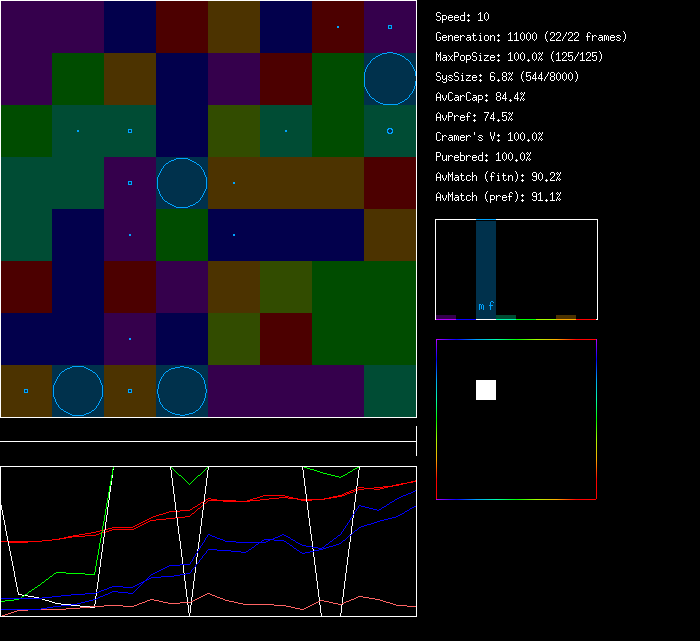Viewport: 700px width, 641px height.
Task: Click the leftmost large circle in the bottom row
Action: (78, 391)
